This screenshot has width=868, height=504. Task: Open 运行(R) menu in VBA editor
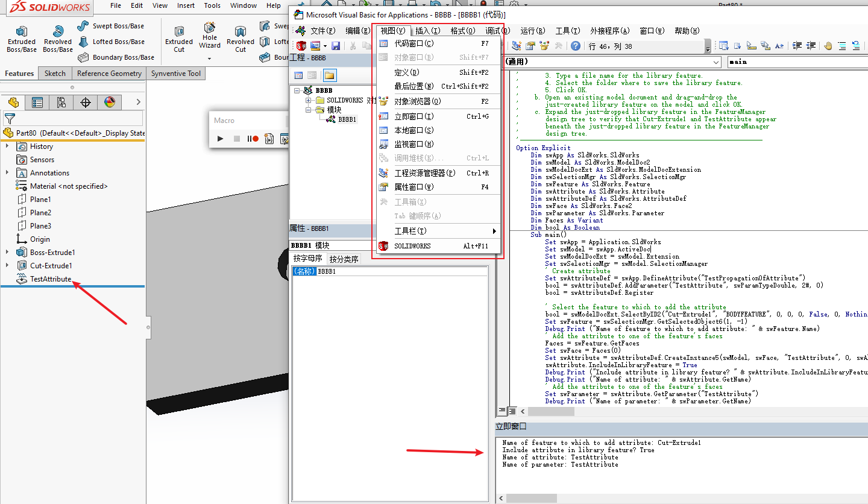tap(532, 31)
